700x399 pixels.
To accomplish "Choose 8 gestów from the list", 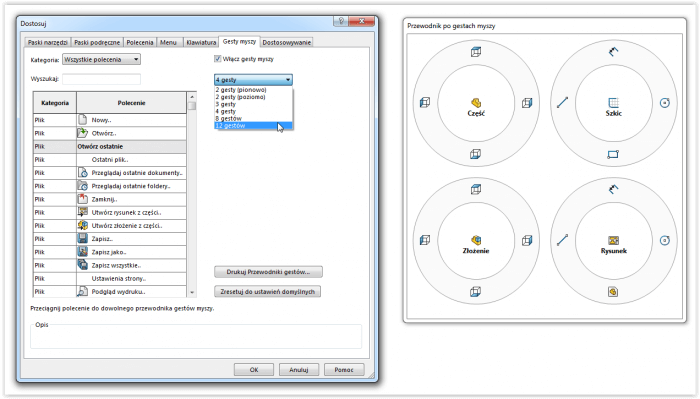I will coord(253,118).
